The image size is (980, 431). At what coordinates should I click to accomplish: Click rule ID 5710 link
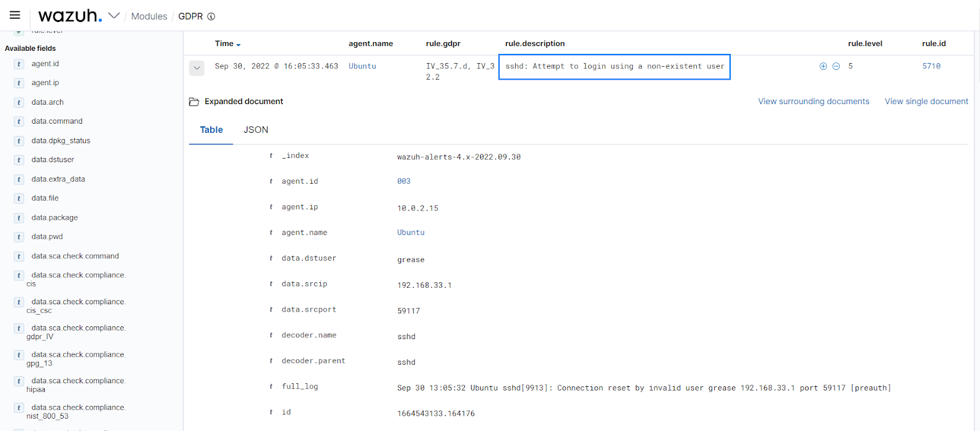931,66
